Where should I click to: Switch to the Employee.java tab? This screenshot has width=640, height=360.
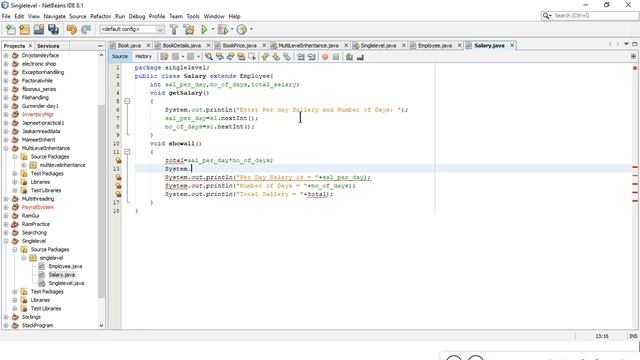[435, 46]
